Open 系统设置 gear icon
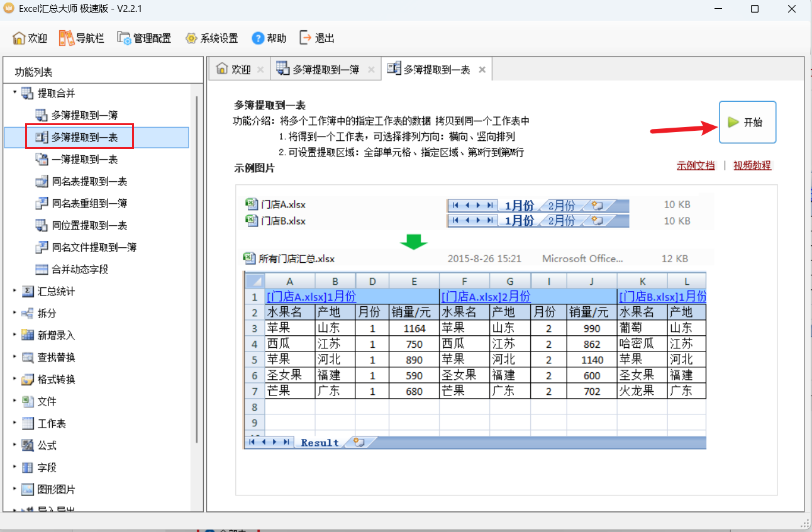 pos(191,38)
